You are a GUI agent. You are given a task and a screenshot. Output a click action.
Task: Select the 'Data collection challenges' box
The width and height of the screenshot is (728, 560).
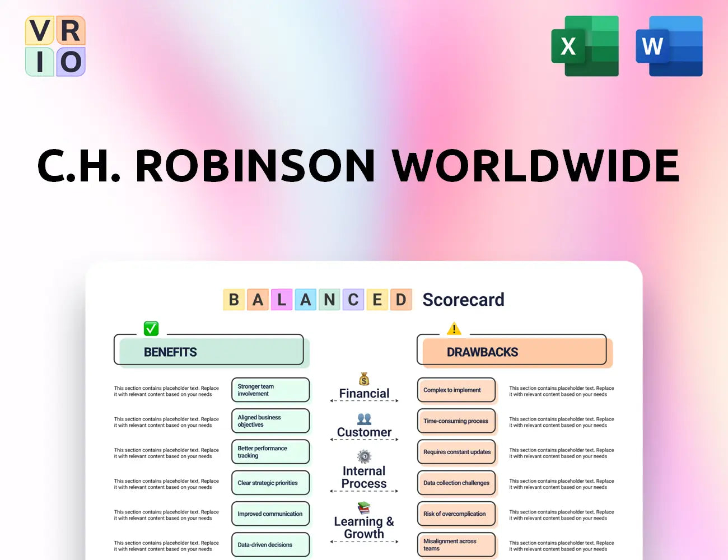point(456,483)
